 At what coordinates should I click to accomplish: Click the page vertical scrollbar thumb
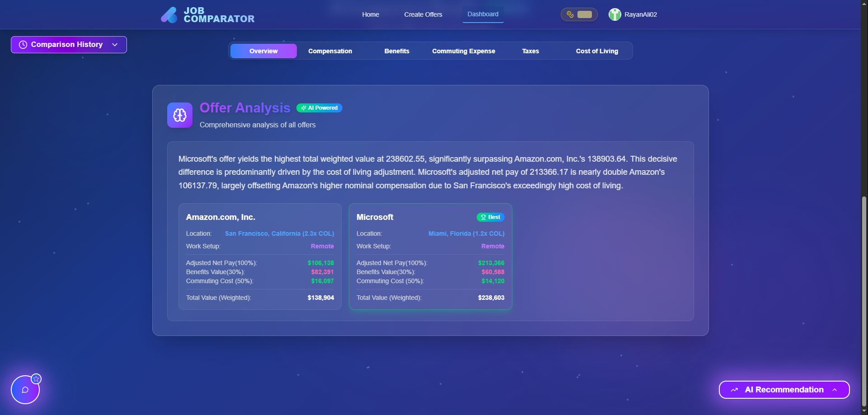(x=864, y=301)
